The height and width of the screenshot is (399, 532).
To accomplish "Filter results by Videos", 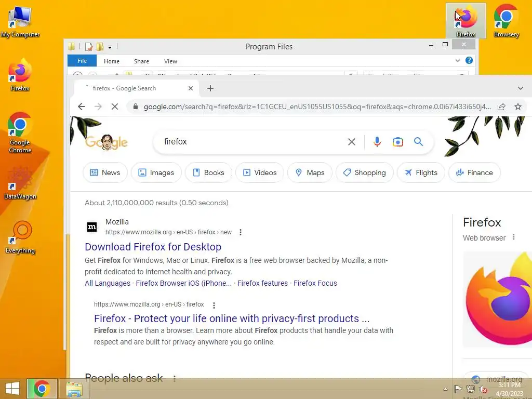I will tap(260, 172).
